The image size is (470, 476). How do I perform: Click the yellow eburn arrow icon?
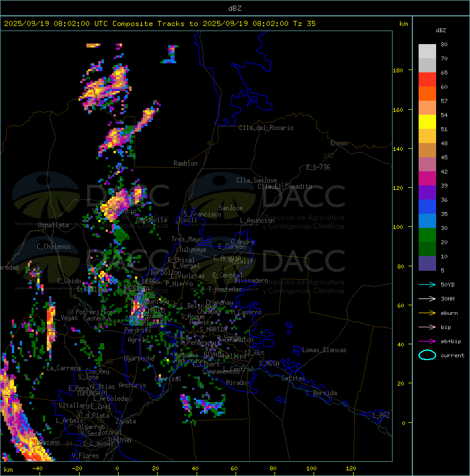[x=427, y=313]
